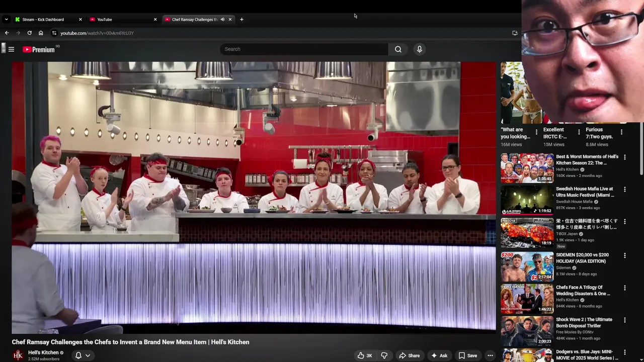Image resolution: width=644 pixels, height=362 pixels.
Task: Open Chefs Face A Trilogy thumbnail
Action: pyautogui.click(x=527, y=299)
